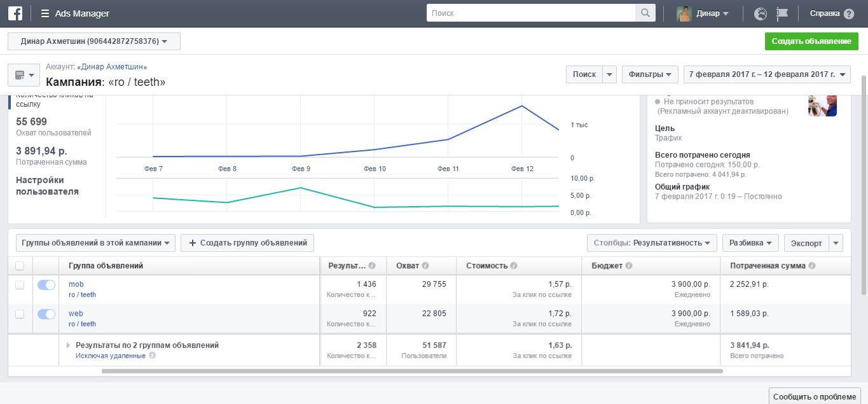Open the Столбцы: Результативность dropdown
The width and height of the screenshot is (868, 404).
coord(652,243)
